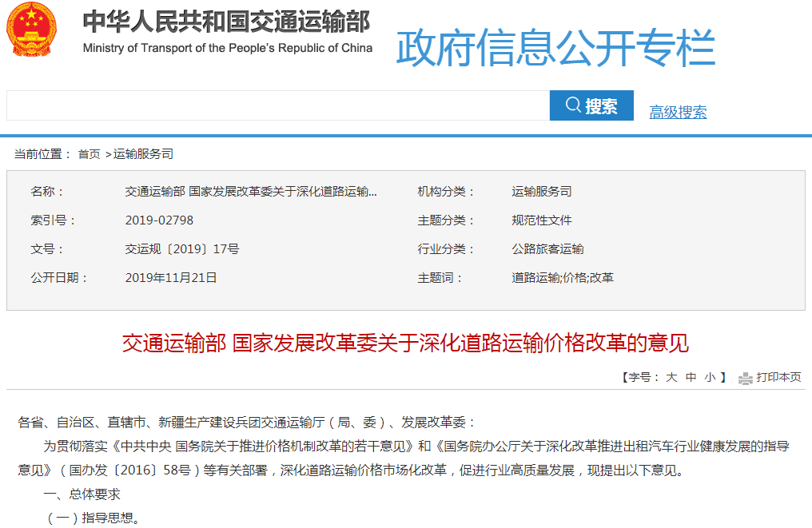
Task: Click the 索引号 label
Action: (53, 220)
